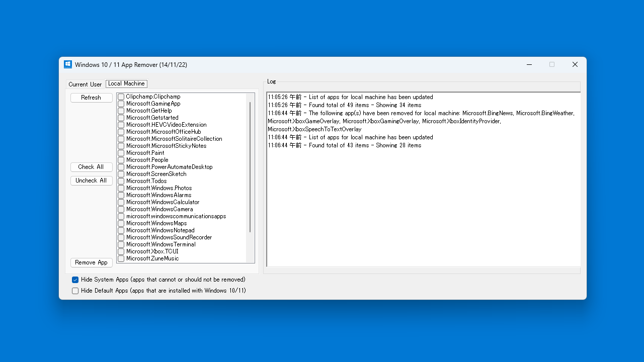Check the Clipchamp.Clipchamp checkbox
This screenshot has width=644, height=362.
pos(121,97)
